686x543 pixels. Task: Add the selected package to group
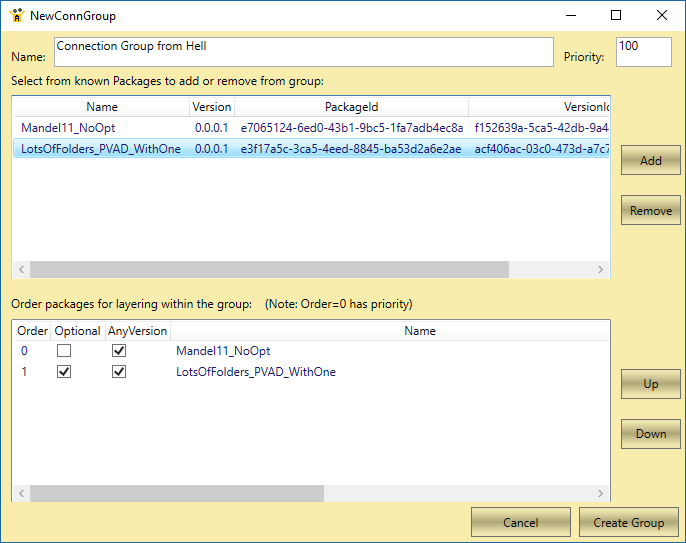point(651,160)
